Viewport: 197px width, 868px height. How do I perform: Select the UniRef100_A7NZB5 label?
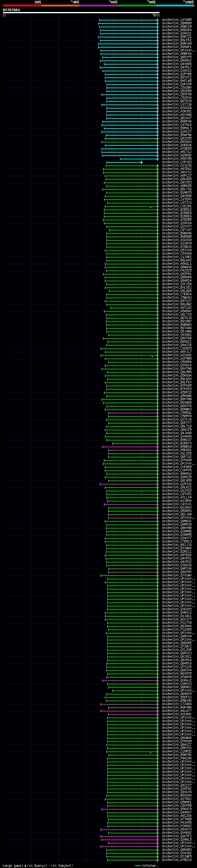coord(176,220)
